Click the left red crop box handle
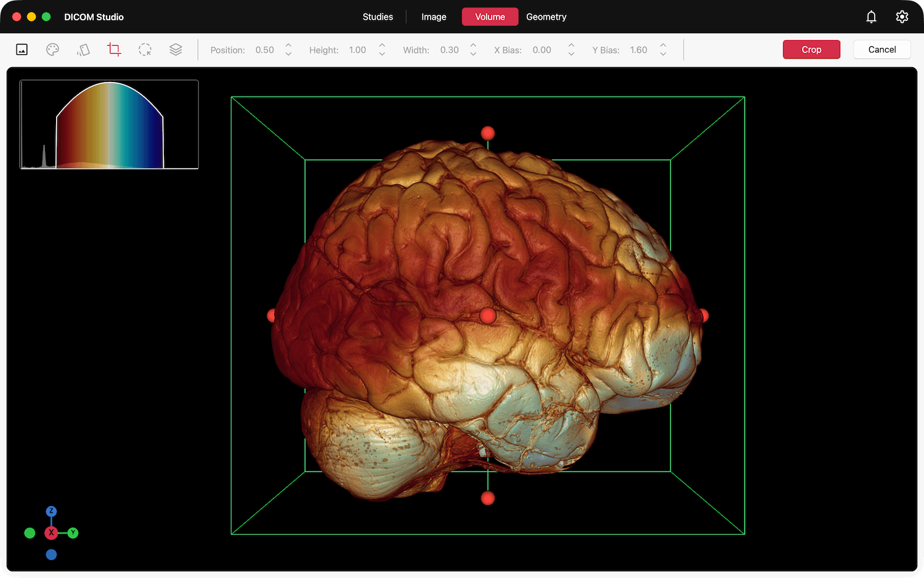Image resolution: width=924 pixels, height=578 pixels. [x=272, y=315]
